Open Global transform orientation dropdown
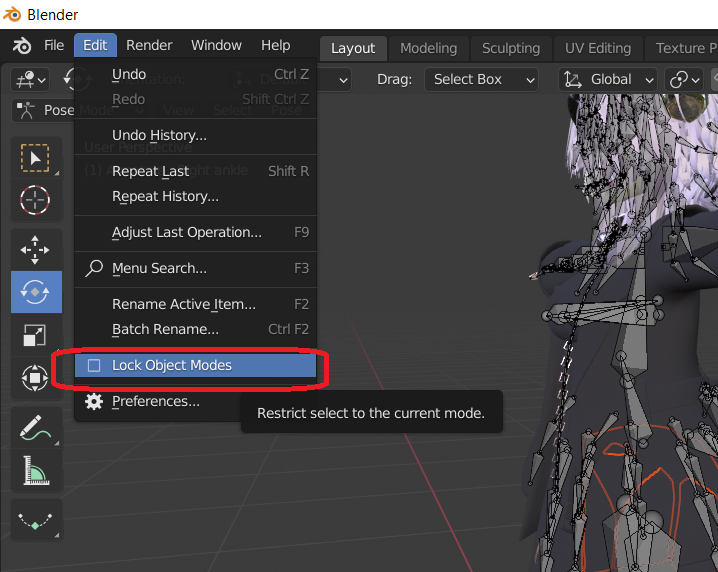The height and width of the screenshot is (572, 718). tap(608, 80)
